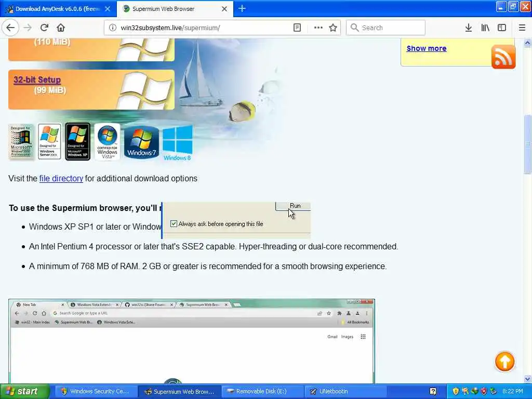
Task: Click the Windows 7 logo badge
Action: tap(141, 142)
